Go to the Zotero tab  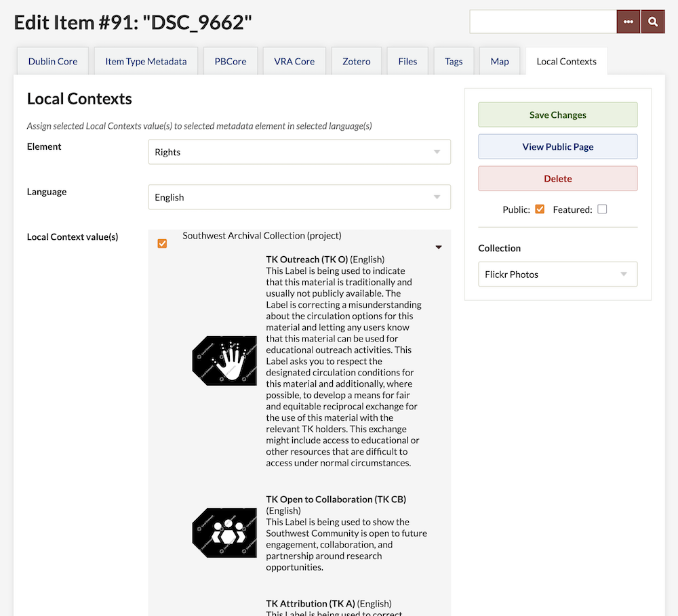(357, 61)
